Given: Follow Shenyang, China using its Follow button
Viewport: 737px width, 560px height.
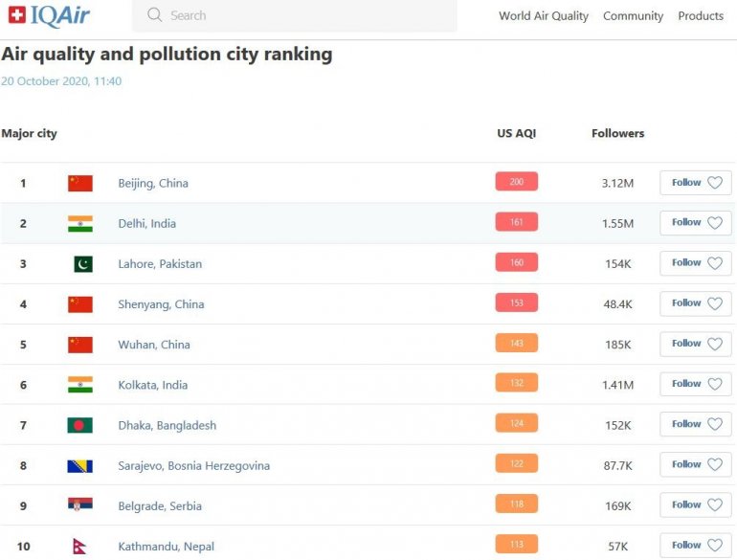Looking at the screenshot, I should tap(696, 303).
